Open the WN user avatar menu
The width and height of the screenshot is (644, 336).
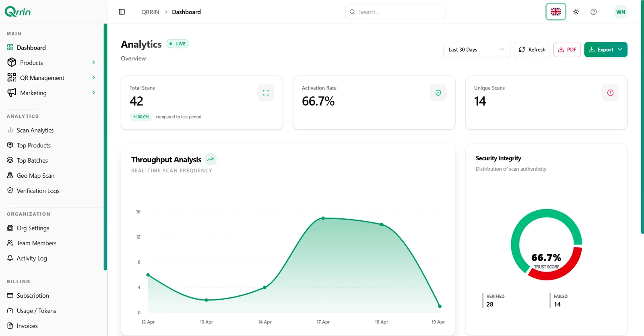621,12
